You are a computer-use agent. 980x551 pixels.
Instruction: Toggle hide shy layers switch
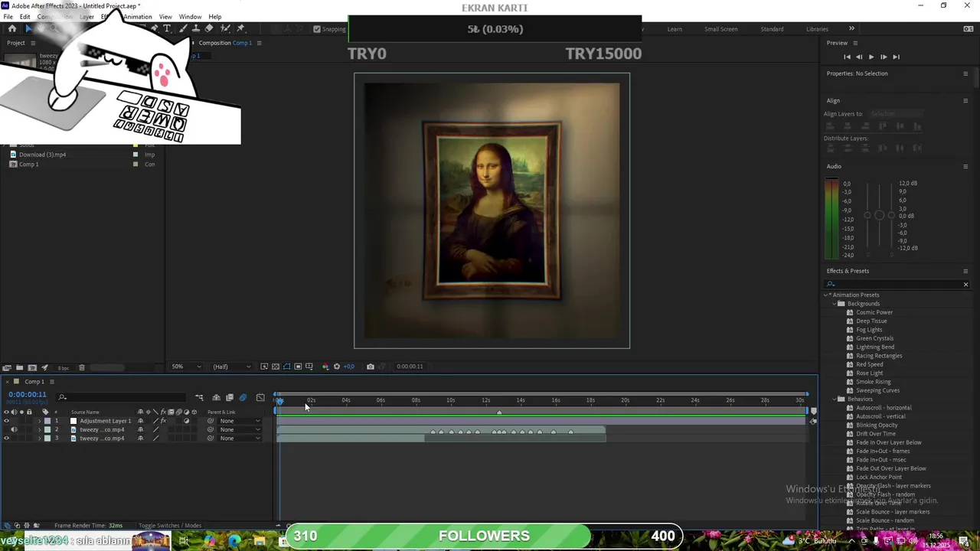point(216,397)
